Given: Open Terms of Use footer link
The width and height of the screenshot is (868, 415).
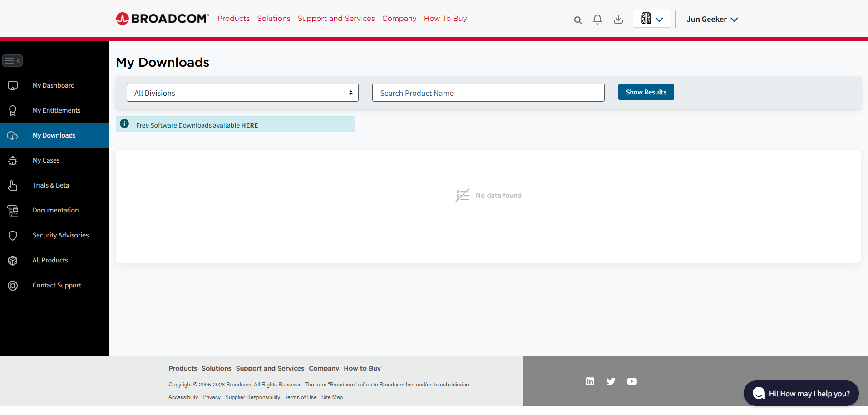Looking at the screenshot, I should (301, 397).
